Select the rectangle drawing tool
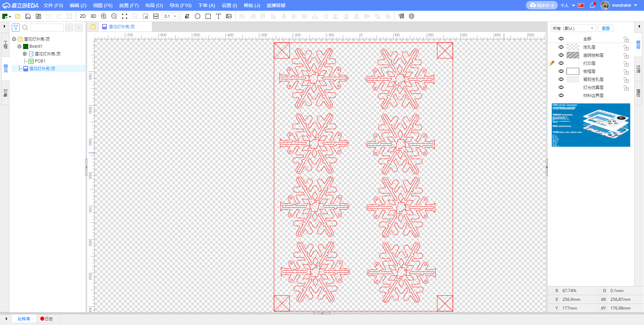 click(x=208, y=16)
